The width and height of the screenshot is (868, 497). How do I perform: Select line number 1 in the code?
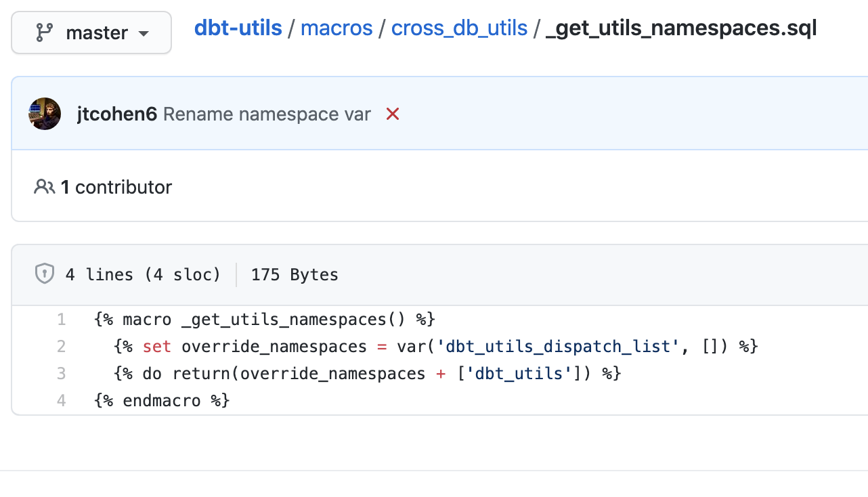[x=61, y=319]
